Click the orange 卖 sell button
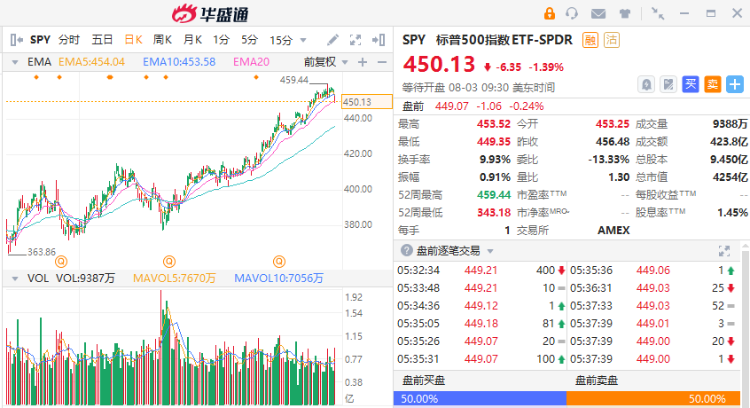The image size is (750, 408). coord(713,85)
